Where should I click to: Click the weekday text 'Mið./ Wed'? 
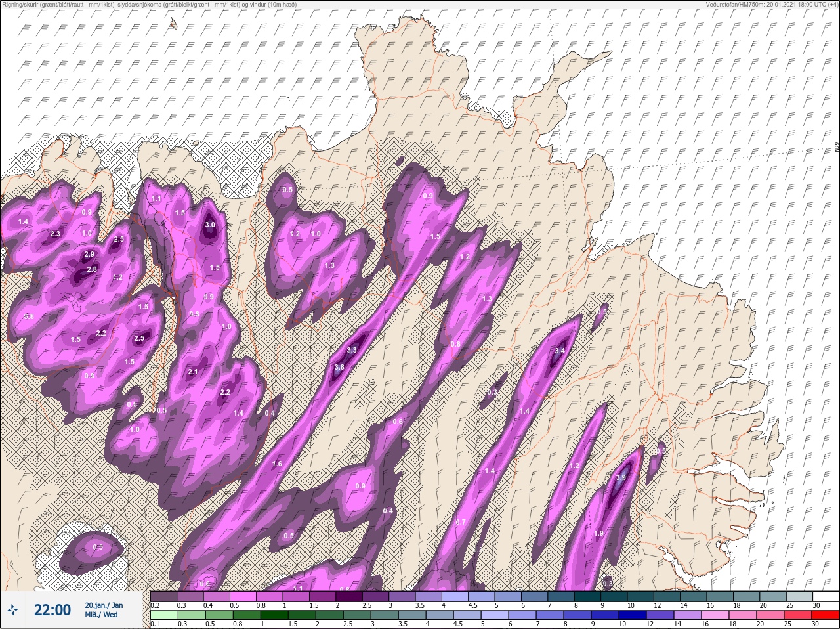pyautogui.click(x=101, y=615)
